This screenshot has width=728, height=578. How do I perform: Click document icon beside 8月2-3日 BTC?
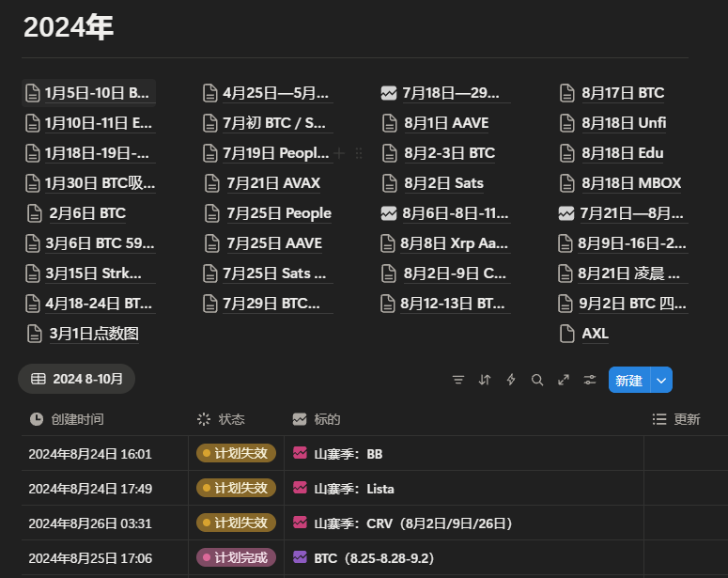tap(389, 153)
